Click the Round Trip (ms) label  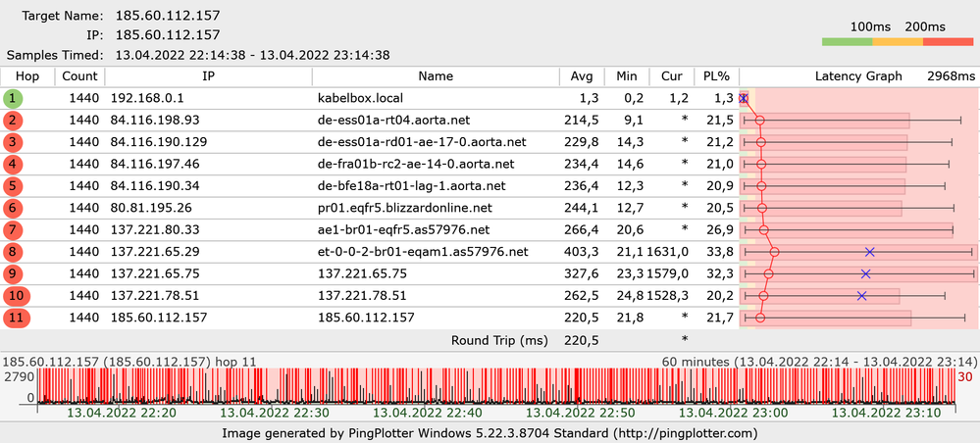499,340
